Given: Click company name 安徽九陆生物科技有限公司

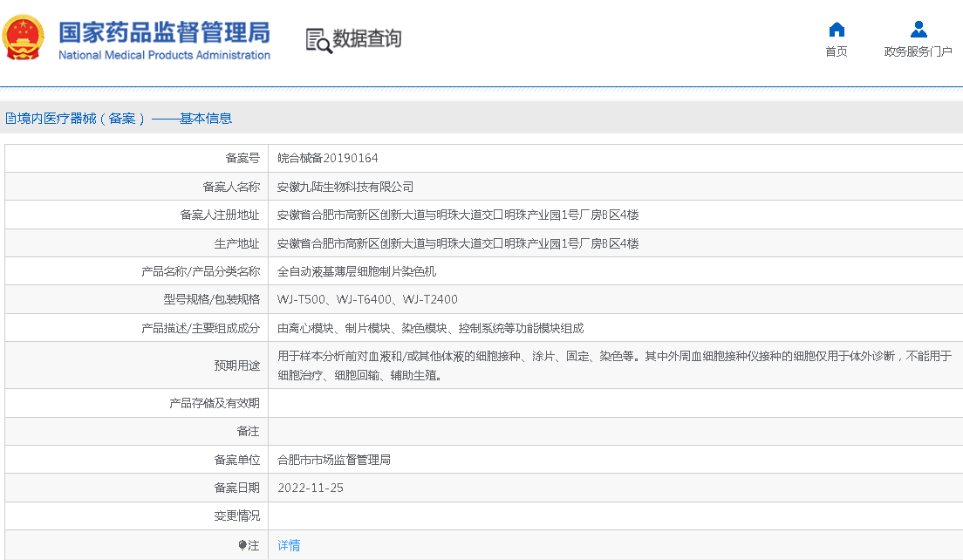Looking at the screenshot, I should [345, 187].
